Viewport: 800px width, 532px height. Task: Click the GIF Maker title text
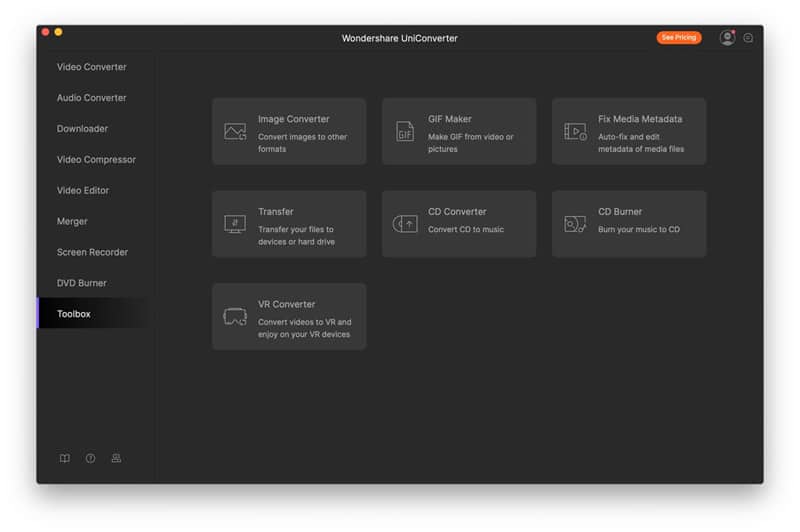[x=449, y=119]
